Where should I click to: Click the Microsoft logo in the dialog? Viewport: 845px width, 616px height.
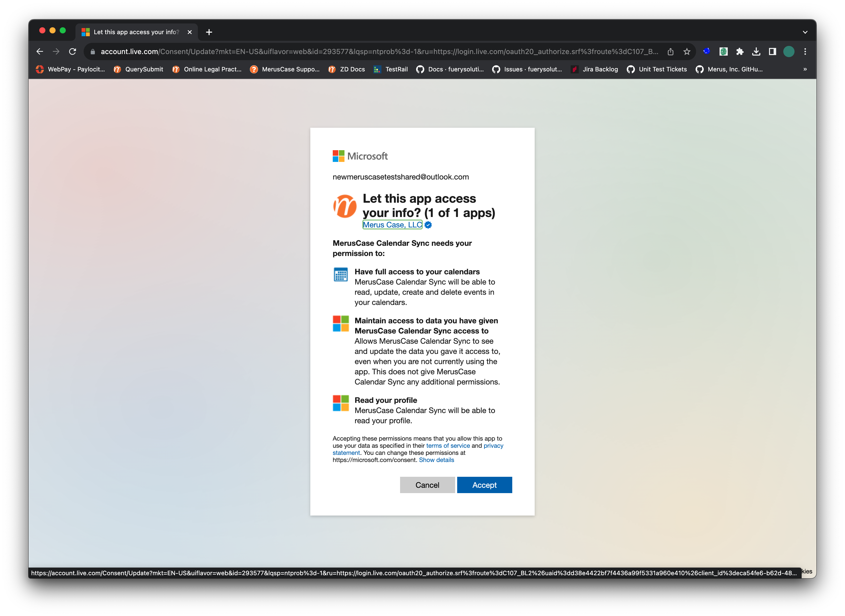pyautogui.click(x=360, y=156)
